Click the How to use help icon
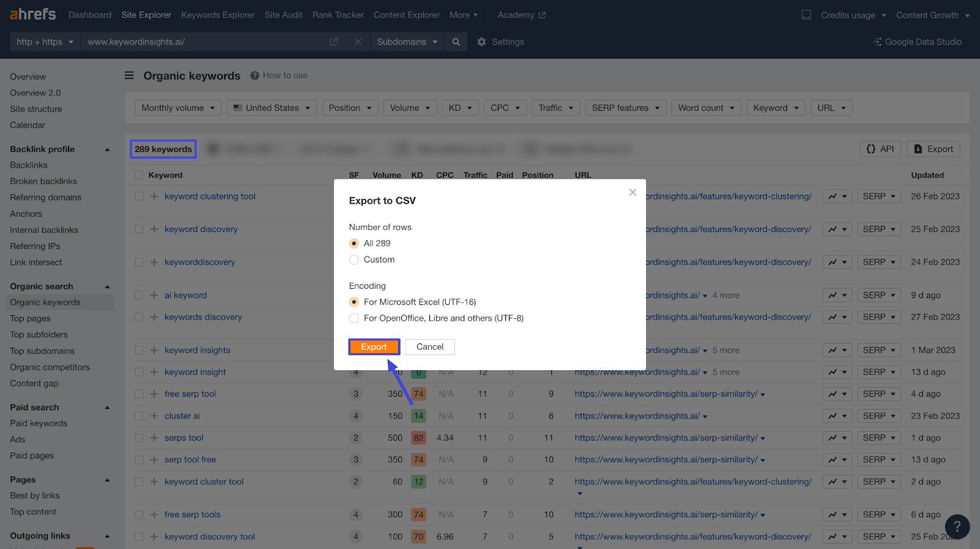Image resolution: width=980 pixels, height=549 pixels. click(254, 75)
